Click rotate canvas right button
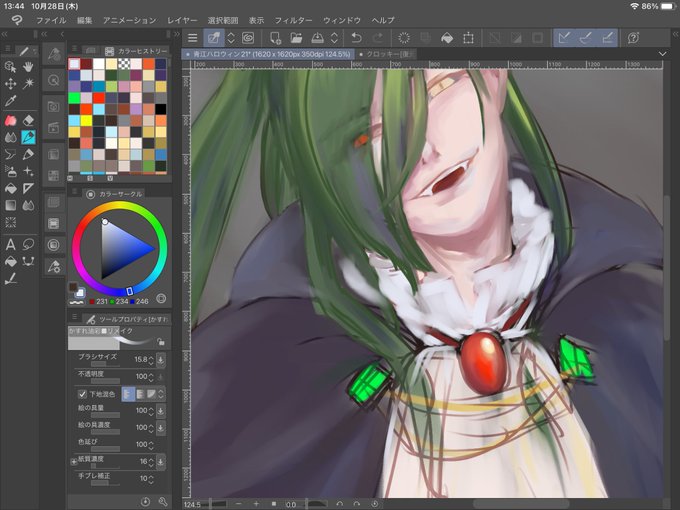 [x=356, y=504]
